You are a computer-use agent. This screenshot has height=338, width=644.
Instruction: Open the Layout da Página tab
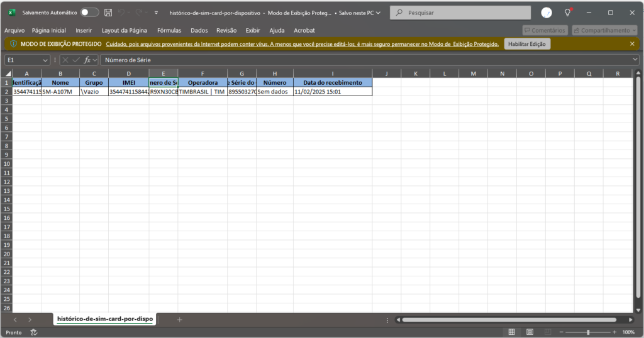pos(125,30)
